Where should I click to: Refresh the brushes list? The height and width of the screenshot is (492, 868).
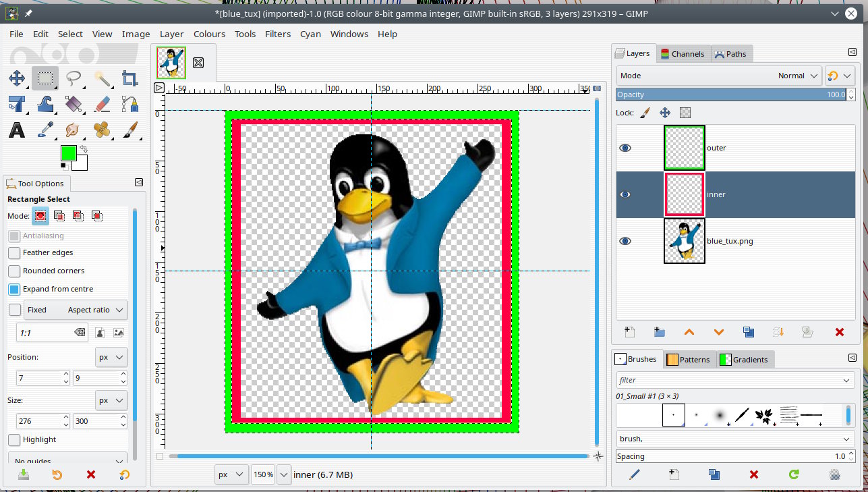tap(794, 474)
